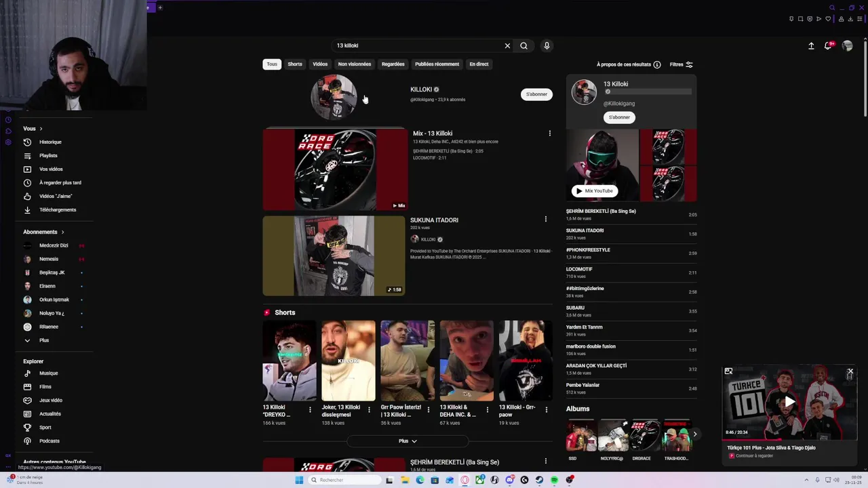Viewport: 868px width, 488px height.
Task: Open a new browser tab with plus
Action: (160, 7)
